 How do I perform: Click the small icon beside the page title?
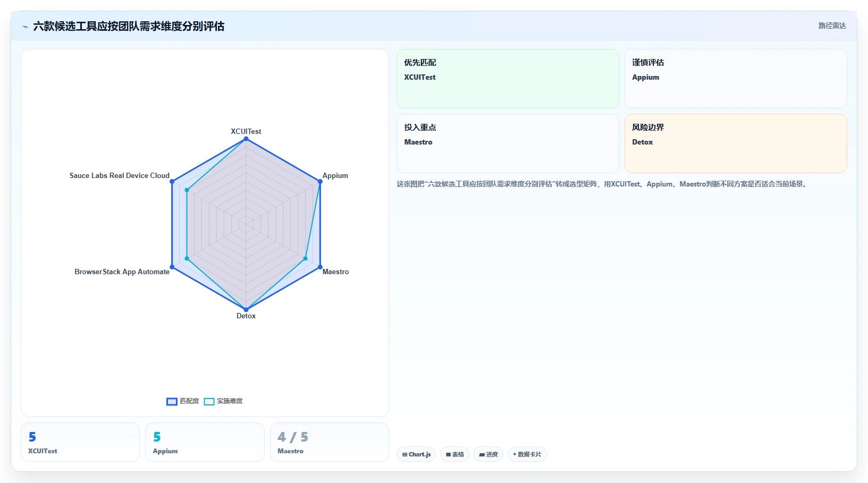25,27
